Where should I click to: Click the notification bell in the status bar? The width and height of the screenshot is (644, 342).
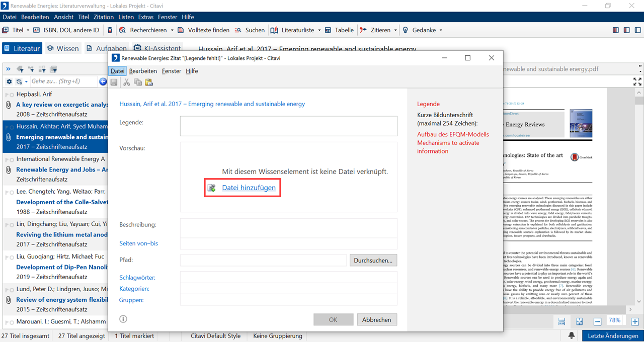(572, 335)
